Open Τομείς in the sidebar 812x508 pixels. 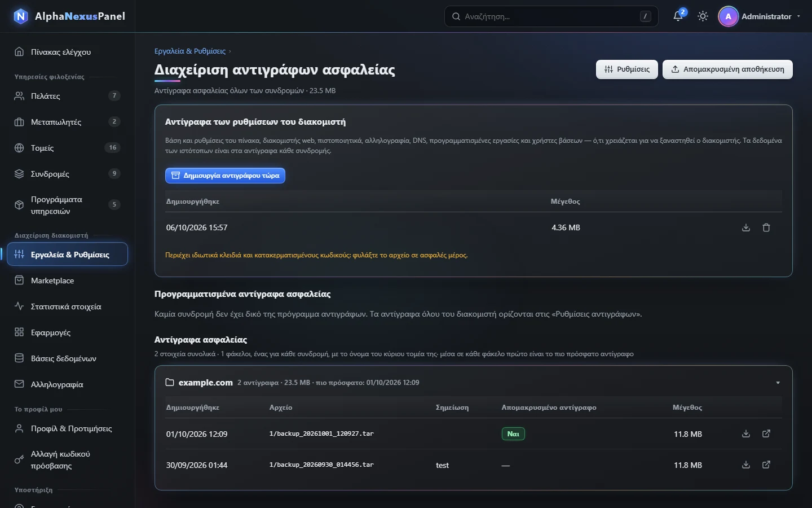pyautogui.click(x=68, y=148)
